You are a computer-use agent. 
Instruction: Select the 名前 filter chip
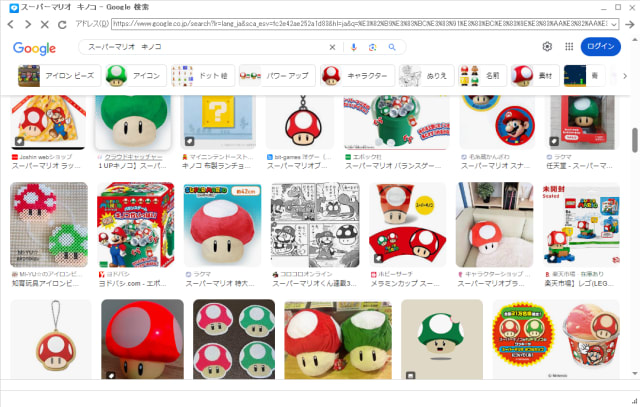pyautogui.click(x=482, y=76)
